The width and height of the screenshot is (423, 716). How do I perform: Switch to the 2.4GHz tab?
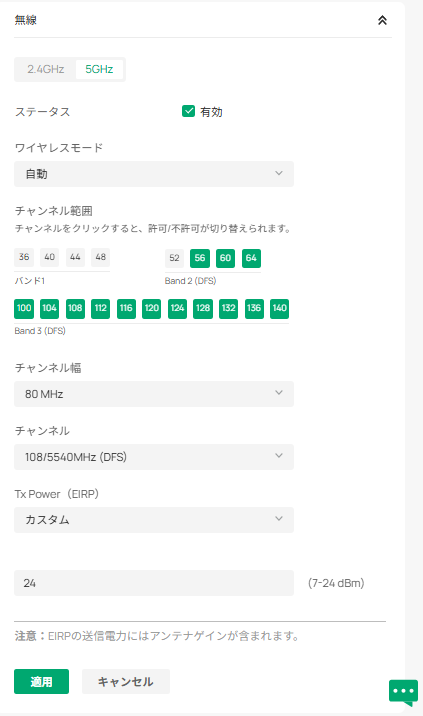point(45,69)
